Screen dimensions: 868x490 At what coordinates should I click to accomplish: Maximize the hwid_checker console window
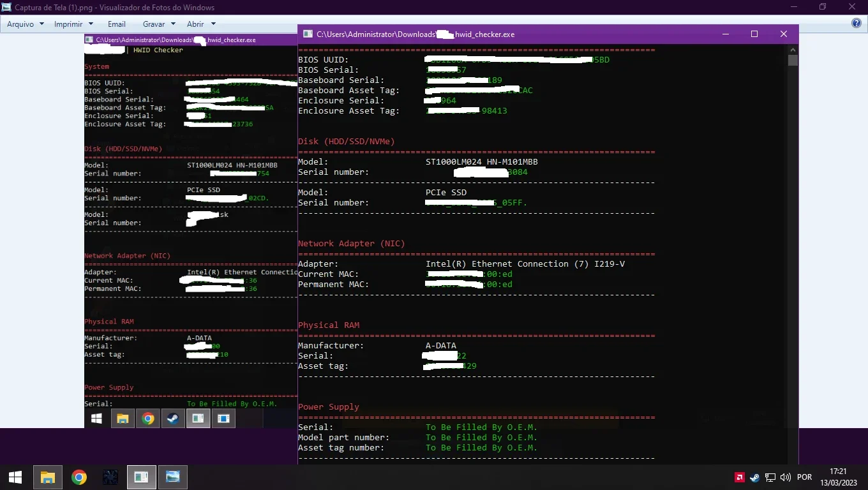click(x=754, y=34)
